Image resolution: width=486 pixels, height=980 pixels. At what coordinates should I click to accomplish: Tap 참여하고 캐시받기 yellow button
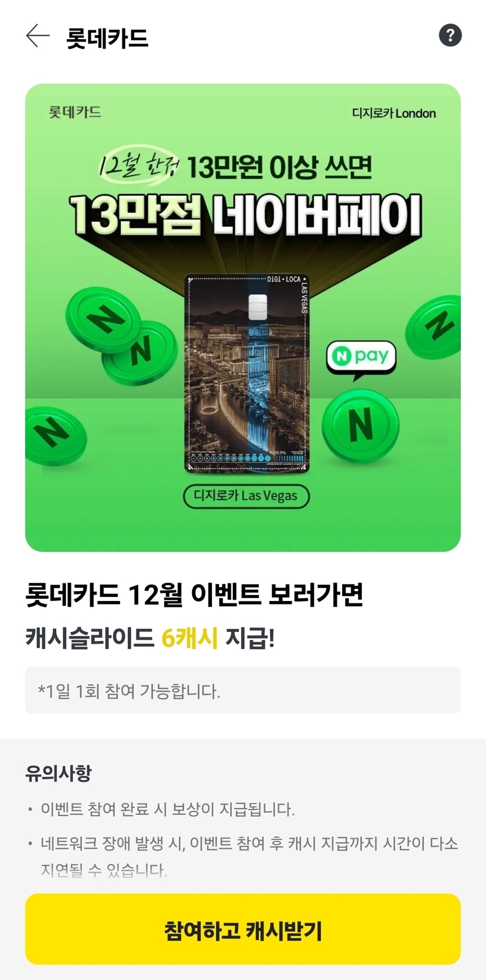click(243, 929)
